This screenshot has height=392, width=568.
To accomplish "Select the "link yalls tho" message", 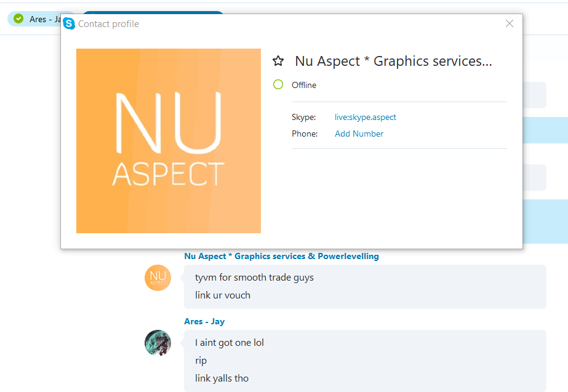I will pos(222,378).
